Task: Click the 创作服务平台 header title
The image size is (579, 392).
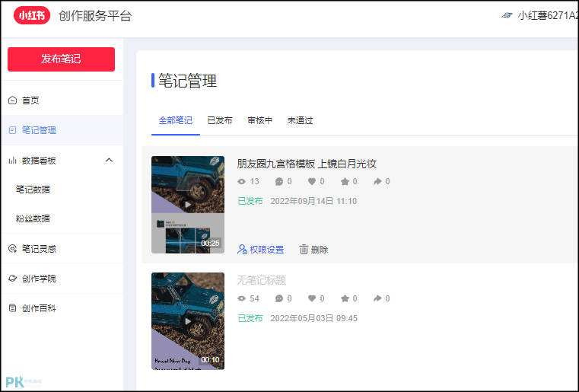Action: 95,16
